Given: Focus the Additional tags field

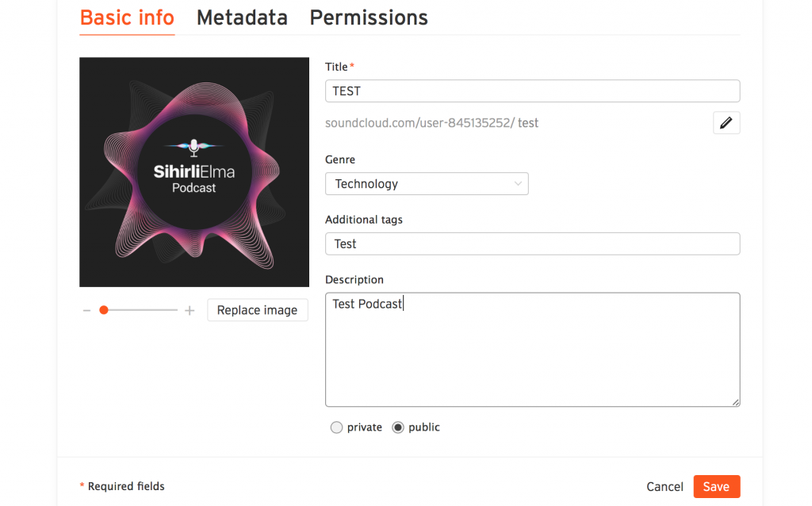Looking at the screenshot, I should click(x=532, y=243).
